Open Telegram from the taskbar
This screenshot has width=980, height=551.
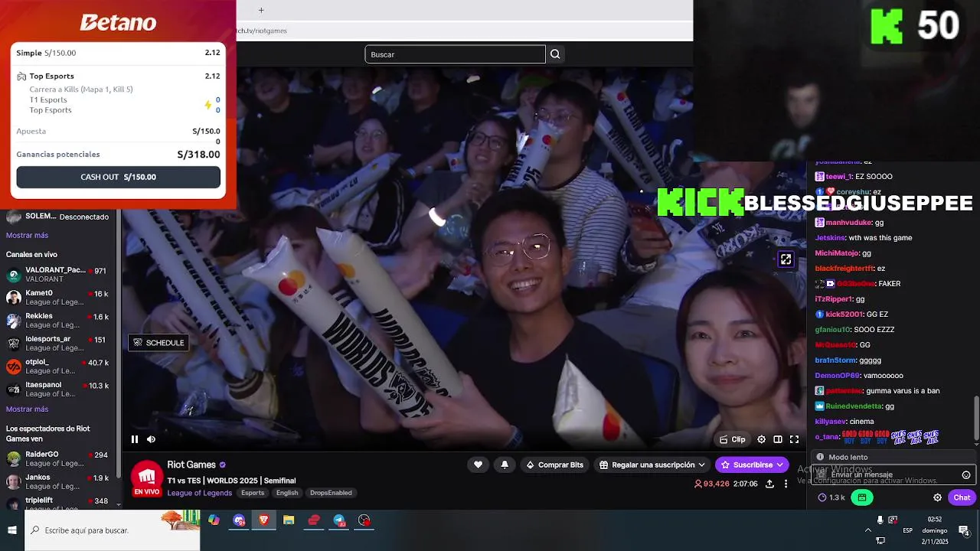339,520
